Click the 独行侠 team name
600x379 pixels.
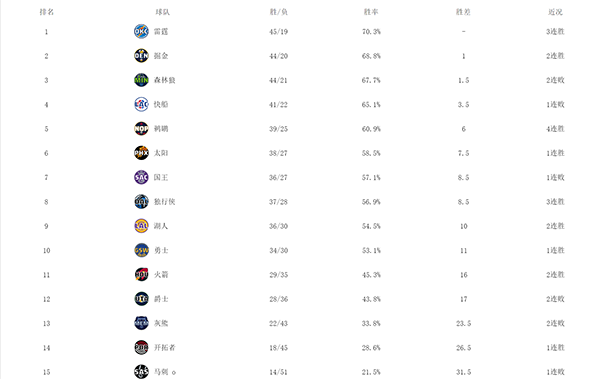[x=165, y=202]
